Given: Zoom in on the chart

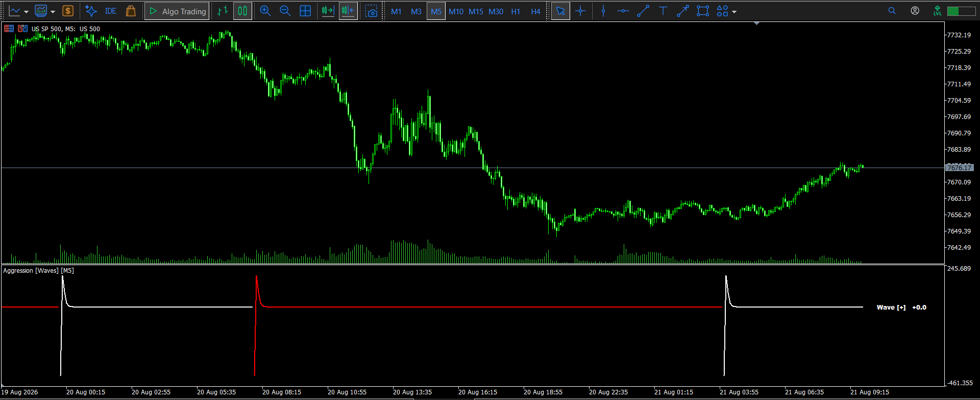Looking at the screenshot, I should [265, 11].
